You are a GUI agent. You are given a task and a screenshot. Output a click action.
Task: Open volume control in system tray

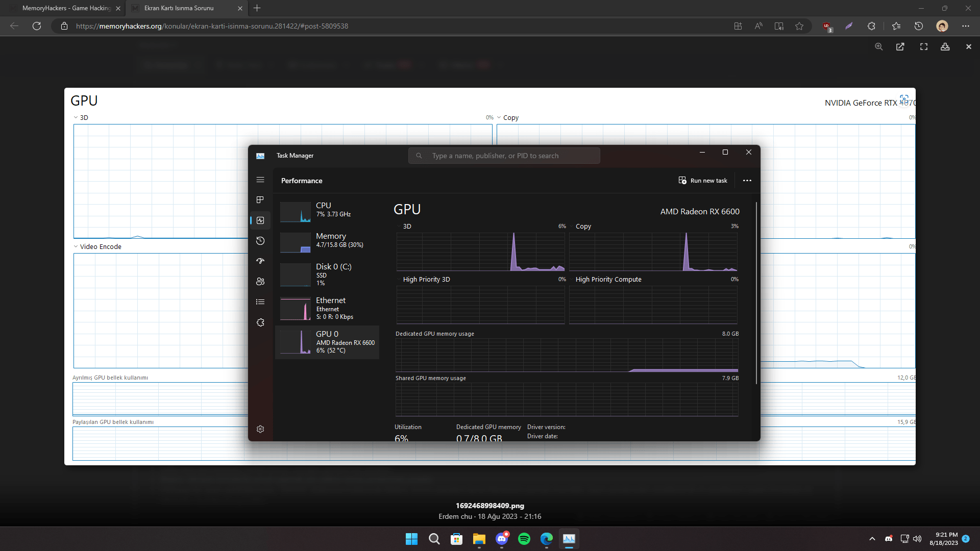tap(917, 539)
